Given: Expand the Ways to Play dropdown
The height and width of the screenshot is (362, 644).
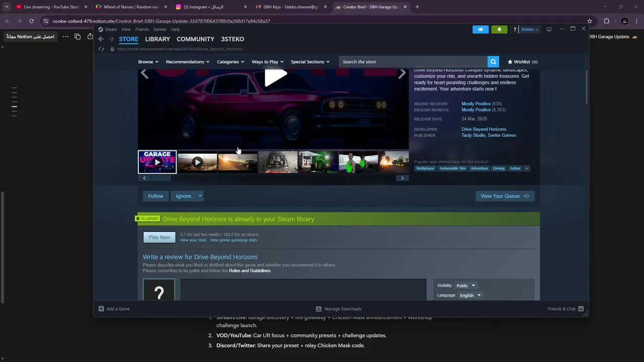Looking at the screenshot, I should [x=268, y=62].
